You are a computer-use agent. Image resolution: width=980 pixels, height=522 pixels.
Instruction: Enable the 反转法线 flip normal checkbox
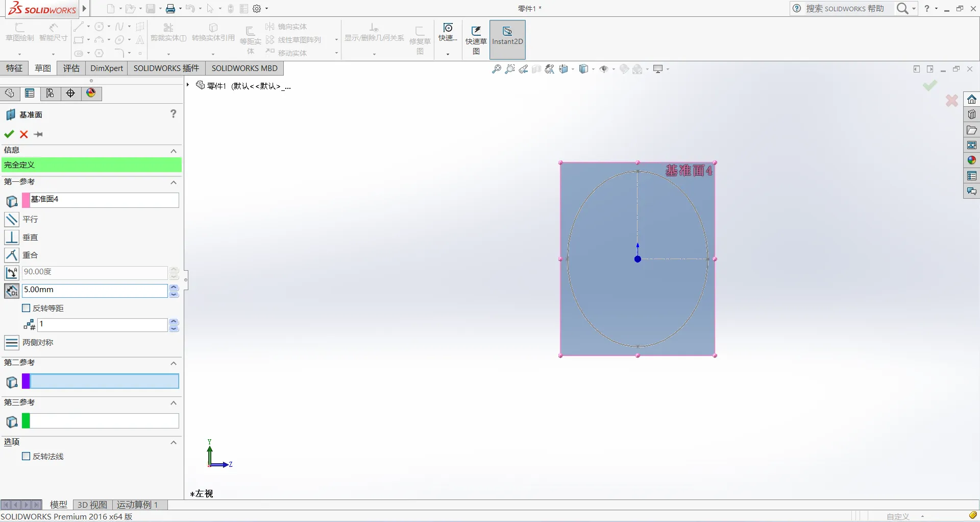tap(27, 456)
